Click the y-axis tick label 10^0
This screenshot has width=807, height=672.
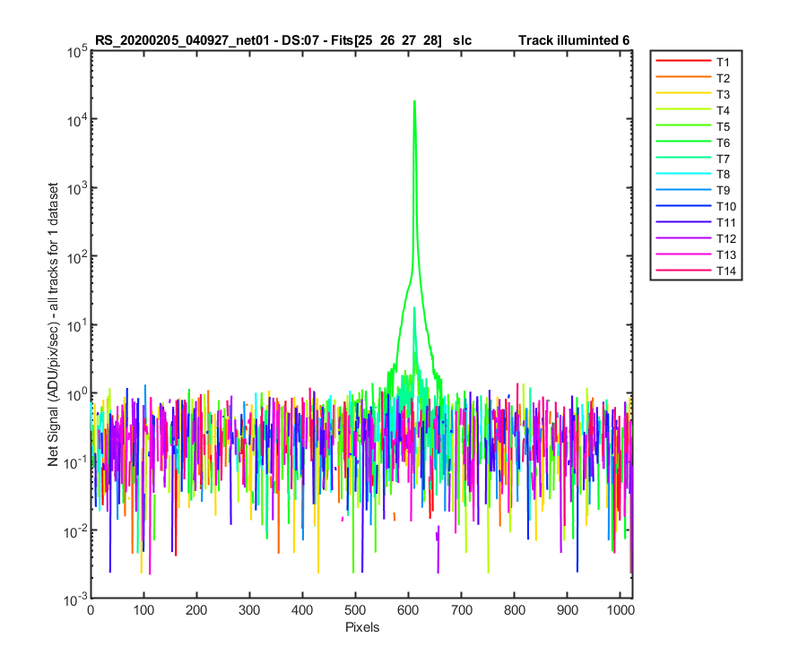(77, 394)
